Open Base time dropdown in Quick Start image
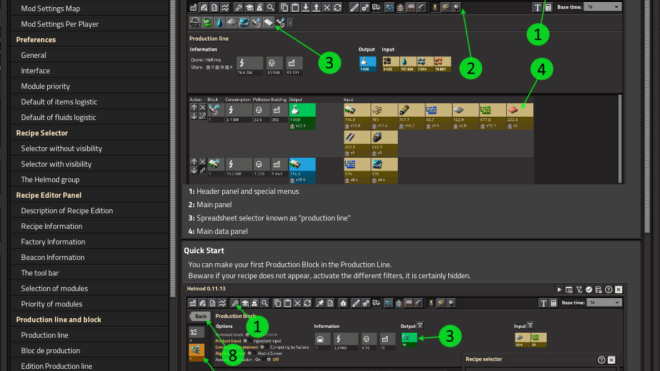 click(604, 303)
